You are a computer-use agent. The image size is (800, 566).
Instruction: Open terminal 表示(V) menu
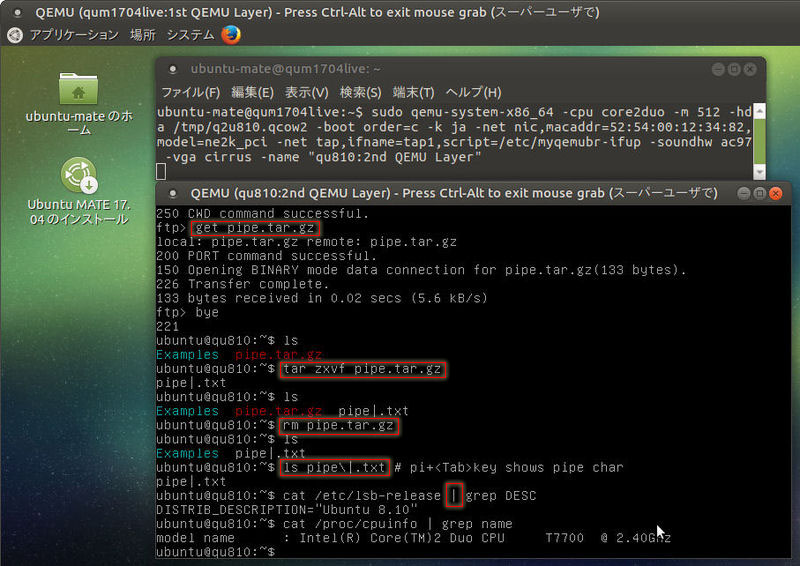306,92
